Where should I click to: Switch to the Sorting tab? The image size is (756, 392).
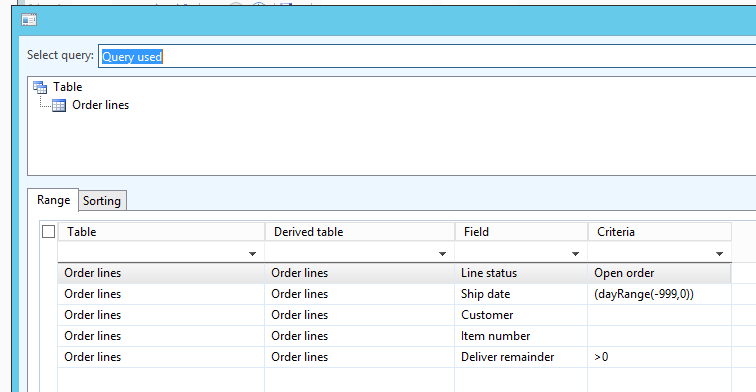(x=102, y=201)
